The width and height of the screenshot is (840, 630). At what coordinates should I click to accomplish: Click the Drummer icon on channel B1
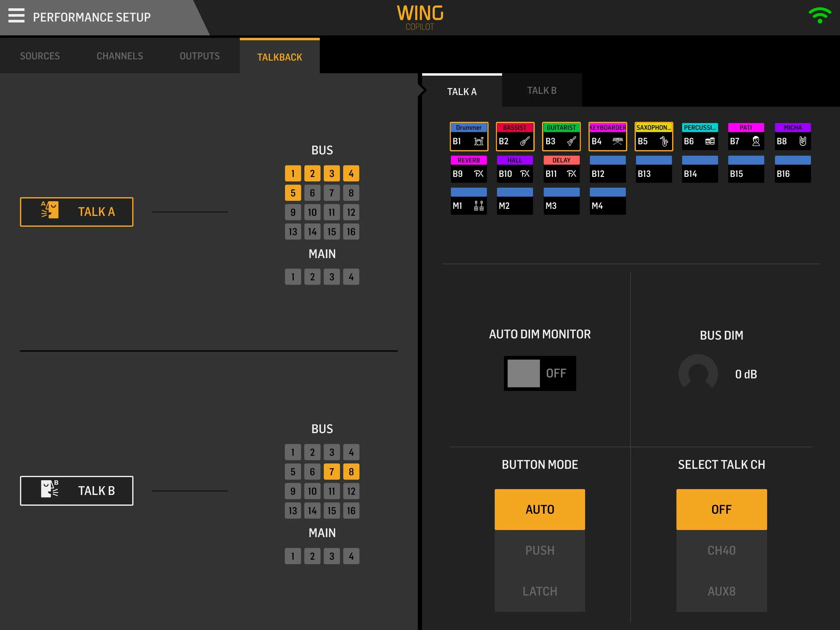click(478, 140)
